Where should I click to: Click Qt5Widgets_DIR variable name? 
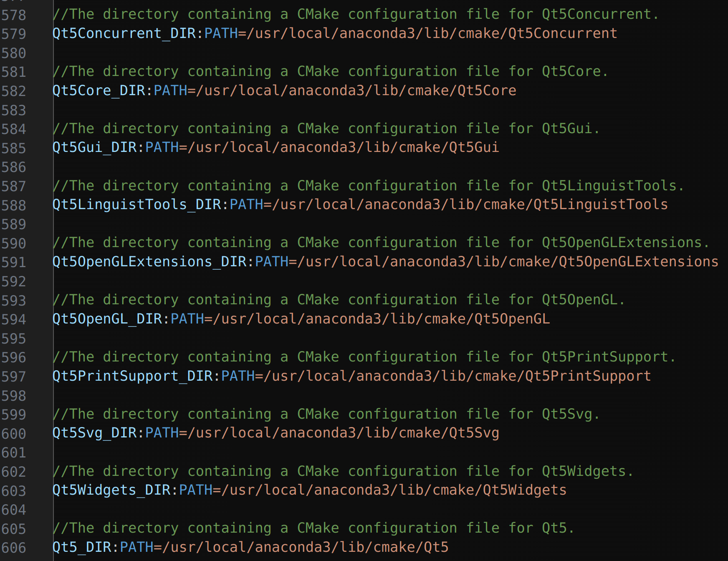point(111,490)
